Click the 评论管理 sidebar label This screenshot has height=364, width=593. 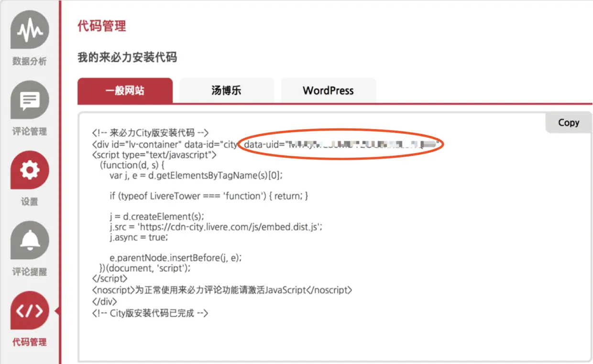30,132
